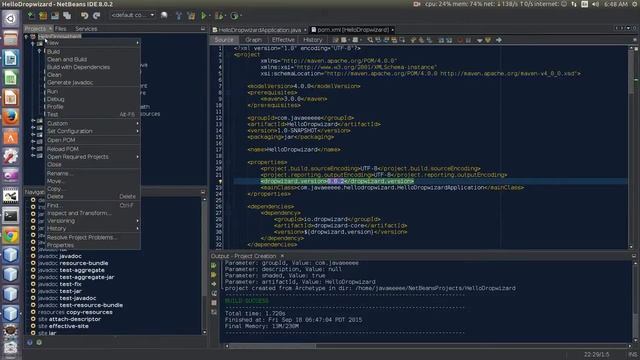Choose Reload POM menu entry

[x=93, y=149]
